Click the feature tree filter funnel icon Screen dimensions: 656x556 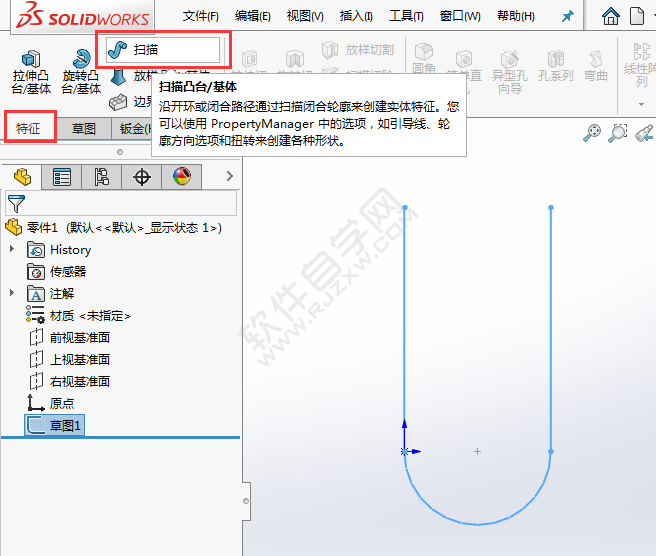point(16,204)
